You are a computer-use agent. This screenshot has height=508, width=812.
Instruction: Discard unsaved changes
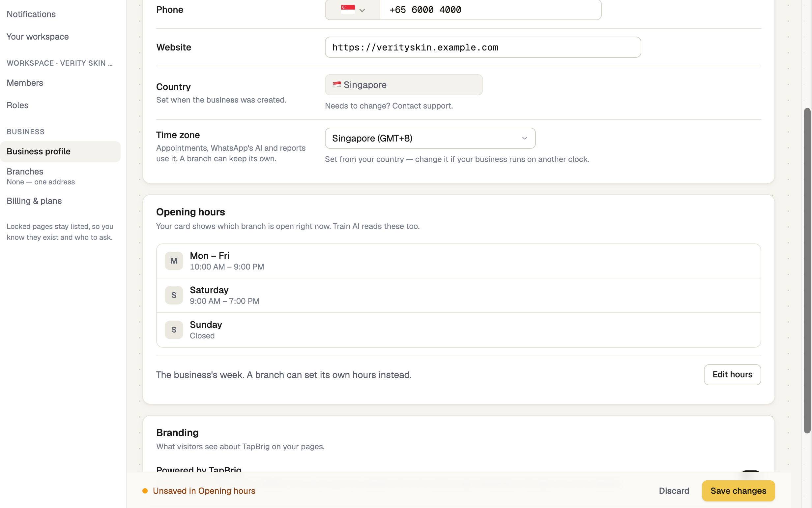coord(674,491)
